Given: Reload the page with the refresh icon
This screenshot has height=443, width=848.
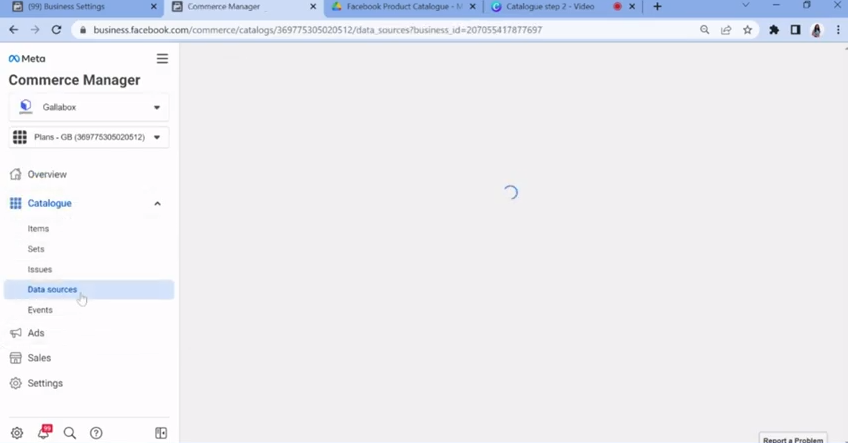Looking at the screenshot, I should coord(56,30).
